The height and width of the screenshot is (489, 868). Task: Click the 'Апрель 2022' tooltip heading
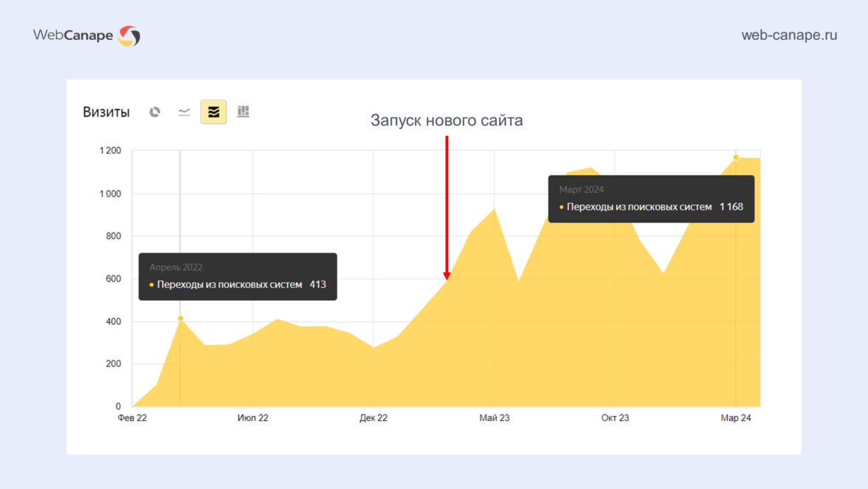click(x=176, y=267)
